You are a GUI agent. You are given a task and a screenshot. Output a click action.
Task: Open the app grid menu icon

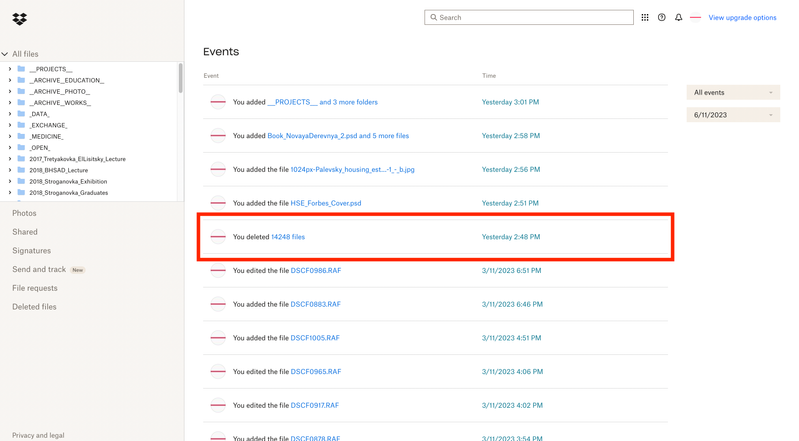click(645, 18)
